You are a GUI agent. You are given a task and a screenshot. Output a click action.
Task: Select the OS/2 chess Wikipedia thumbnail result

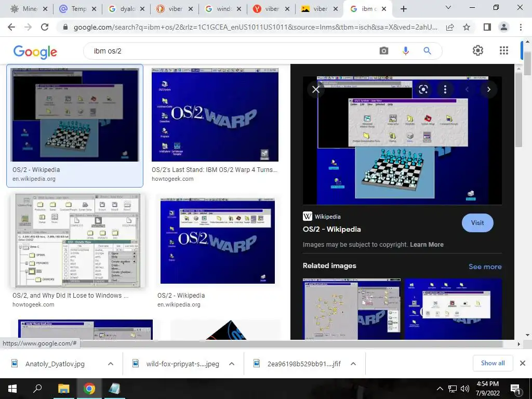(75, 115)
